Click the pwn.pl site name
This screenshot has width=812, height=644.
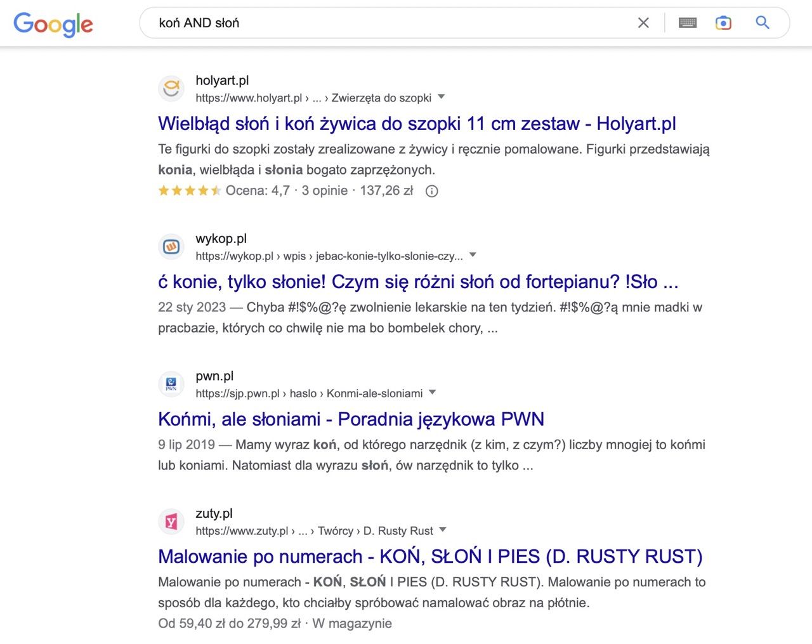point(214,376)
